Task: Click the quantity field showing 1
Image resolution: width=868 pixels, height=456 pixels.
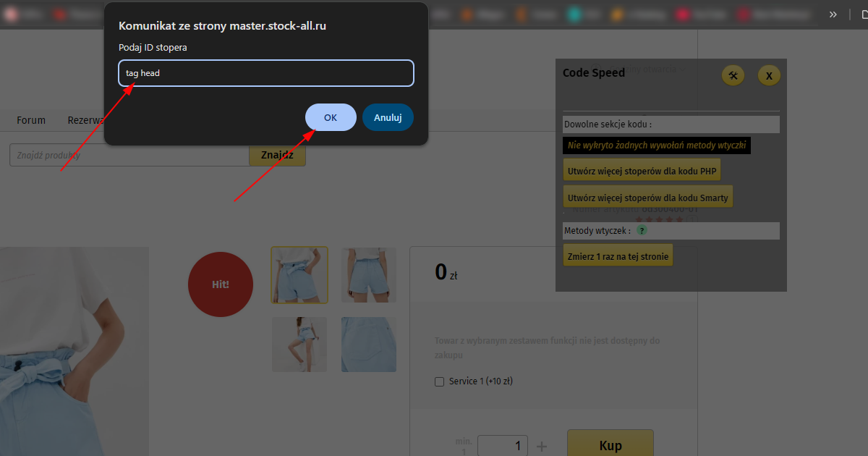Action: (503, 446)
